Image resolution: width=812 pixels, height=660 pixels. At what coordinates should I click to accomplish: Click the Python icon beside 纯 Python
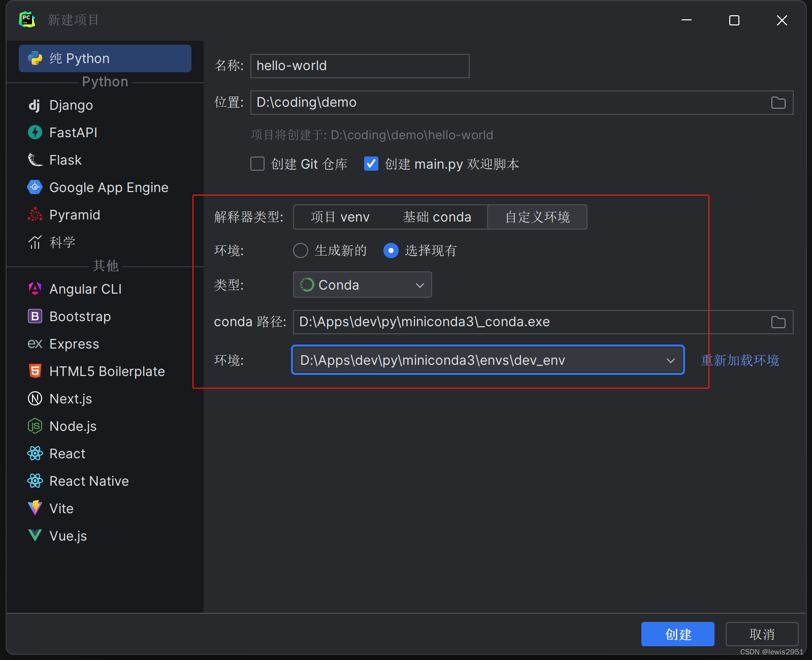coord(35,58)
